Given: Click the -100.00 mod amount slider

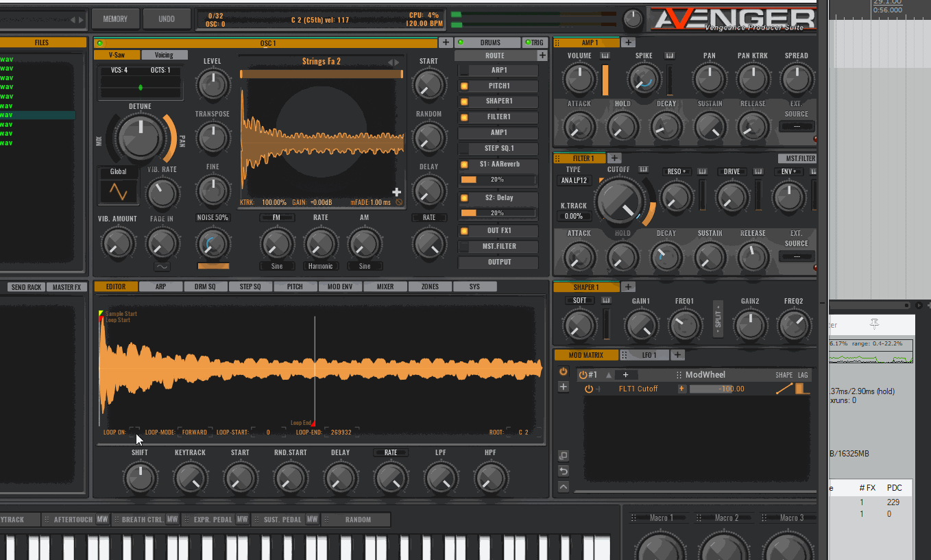Looking at the screenshot, I should pyautogui.click(x=729, y=389).
